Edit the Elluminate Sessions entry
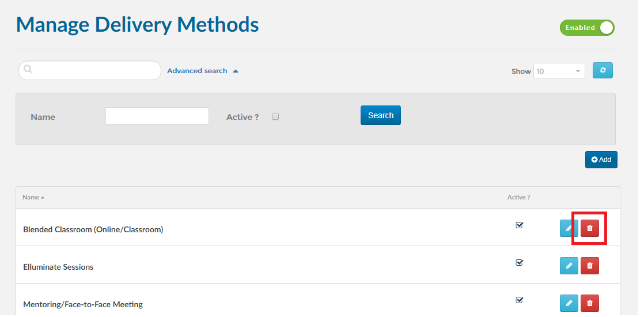Screen dimensions: 644x317 click(x=569, y=266)
